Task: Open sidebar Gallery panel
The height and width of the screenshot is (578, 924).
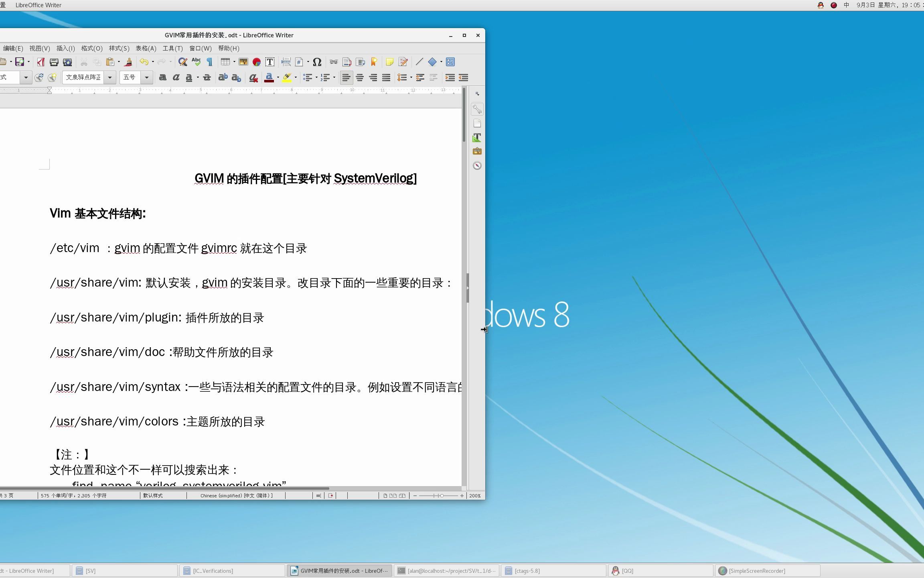Action: [x=477, y=151]
